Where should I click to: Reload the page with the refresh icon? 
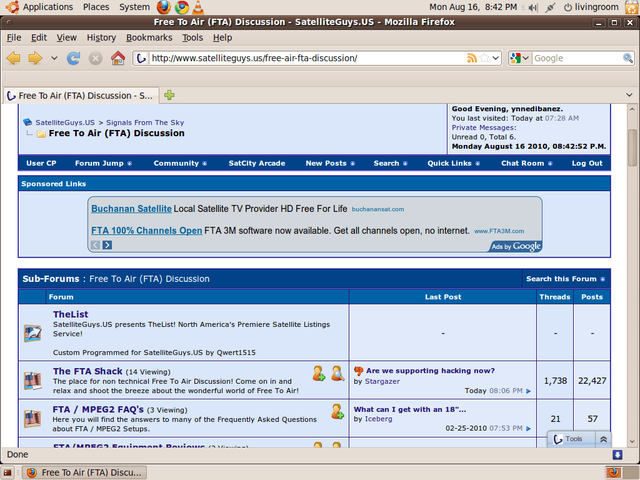73,58
